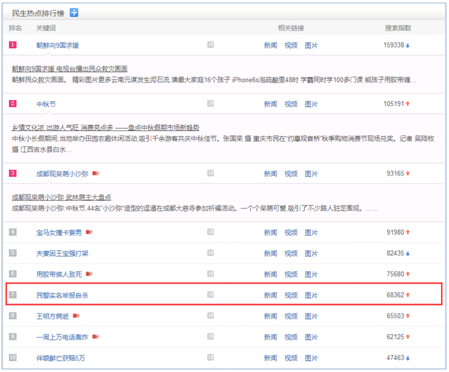Image resolution: width=449 pixels, height=372 pixels.
Task: Click the blue down arrow beside 159338
Action: pos(408,45)
